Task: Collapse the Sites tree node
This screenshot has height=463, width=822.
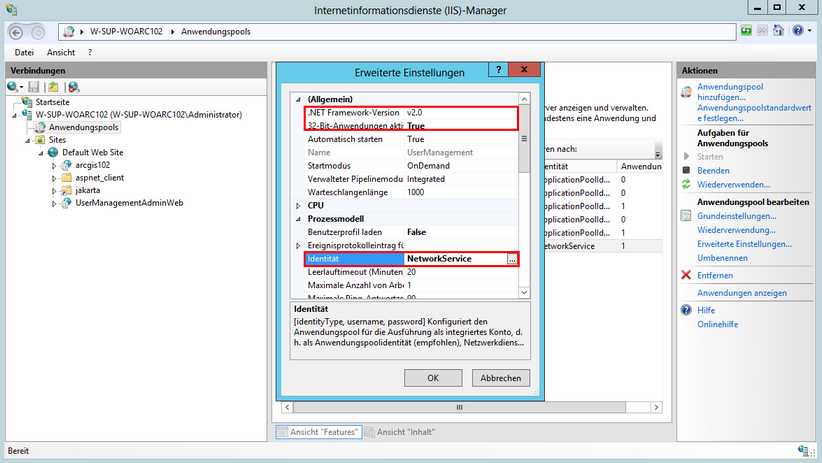Action: pyautogui.click(x=28, y=141)
